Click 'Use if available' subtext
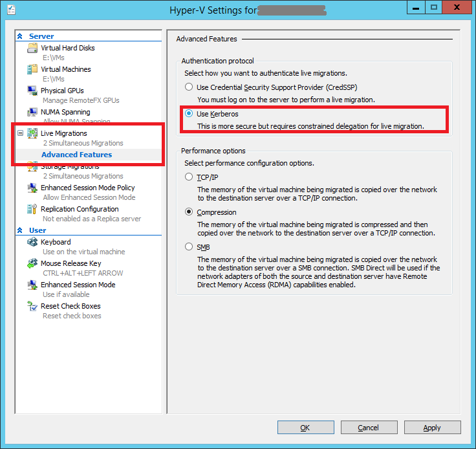The image size is (476, 449). pyautogui.click(x=66, y=294)
